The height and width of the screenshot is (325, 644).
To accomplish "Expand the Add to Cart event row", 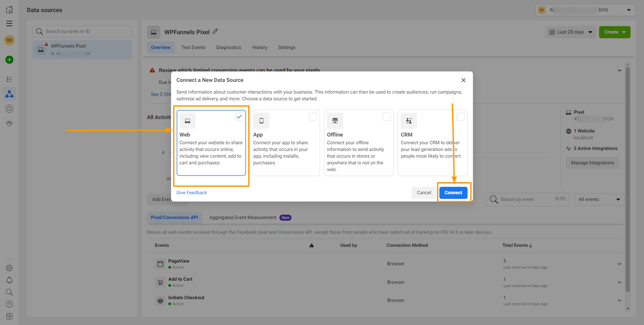I will [620, 282].
